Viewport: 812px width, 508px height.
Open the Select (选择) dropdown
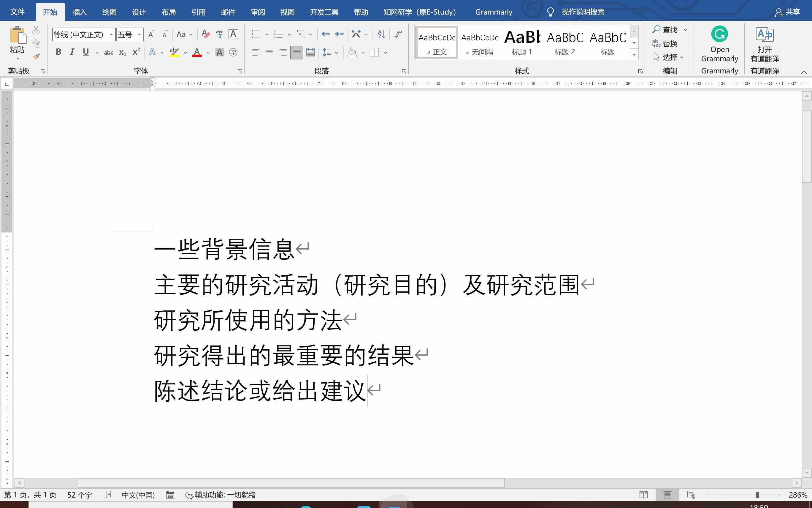pyautogui.click(x=668, y=57)
